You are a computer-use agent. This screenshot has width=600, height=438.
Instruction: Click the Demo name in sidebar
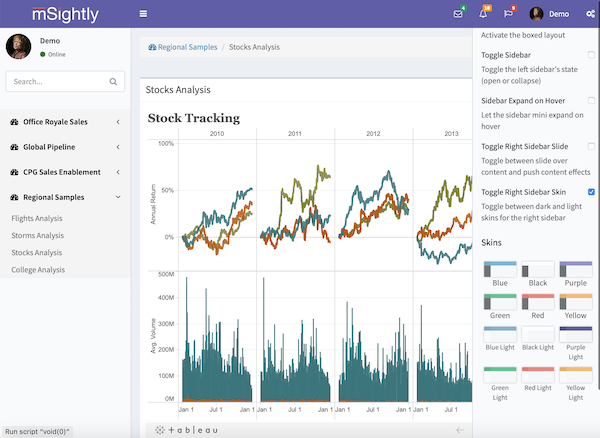tap(50, 41)
